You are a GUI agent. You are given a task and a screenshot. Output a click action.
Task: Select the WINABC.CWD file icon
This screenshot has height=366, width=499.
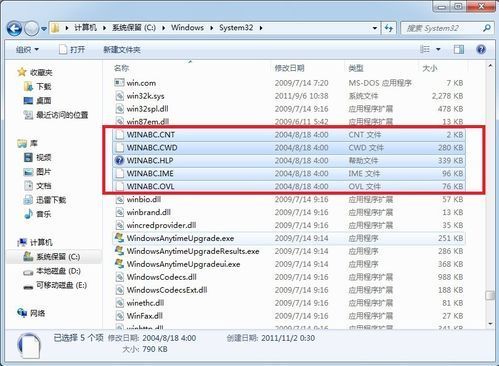click(119, 148)
